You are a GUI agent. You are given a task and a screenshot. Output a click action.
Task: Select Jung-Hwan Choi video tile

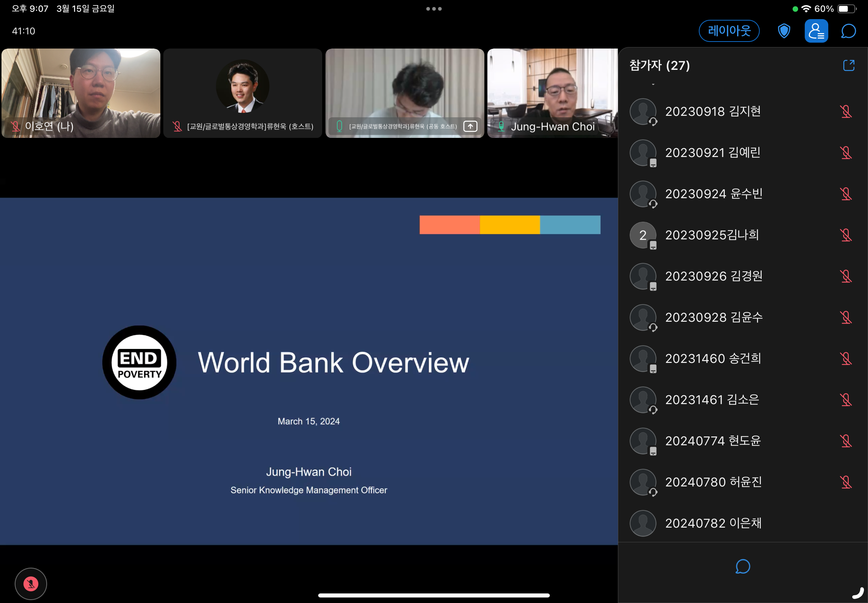(x=552, y=93)
